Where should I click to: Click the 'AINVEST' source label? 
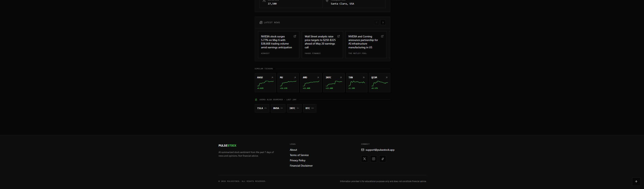click(265, 53)
